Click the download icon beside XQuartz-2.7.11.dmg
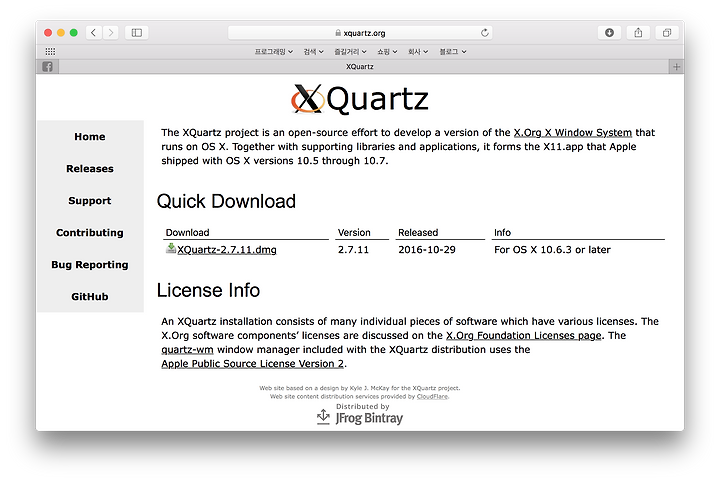The height and width of the screenshot is (482, 720). point(171,248)
